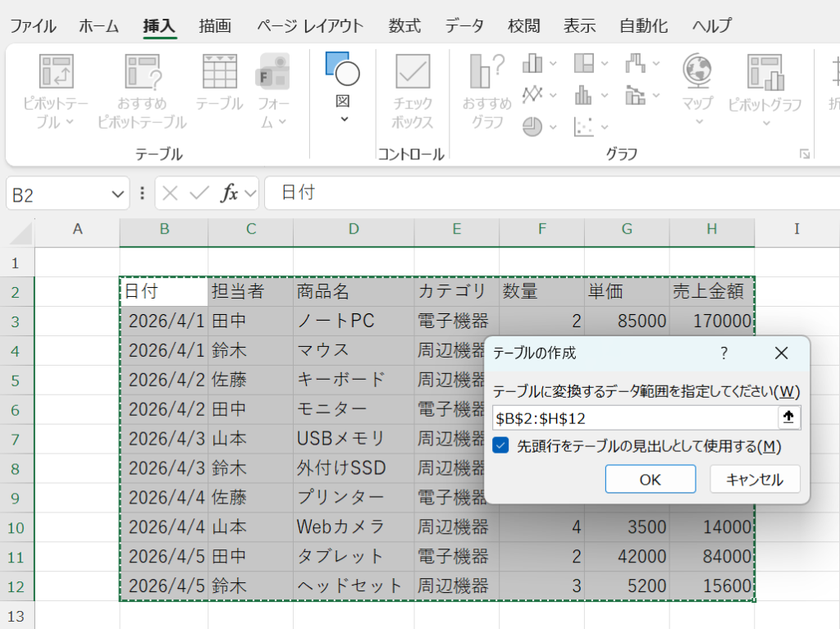
Task: Click the collapse range selector arrow icon
Action: [788, 417]
